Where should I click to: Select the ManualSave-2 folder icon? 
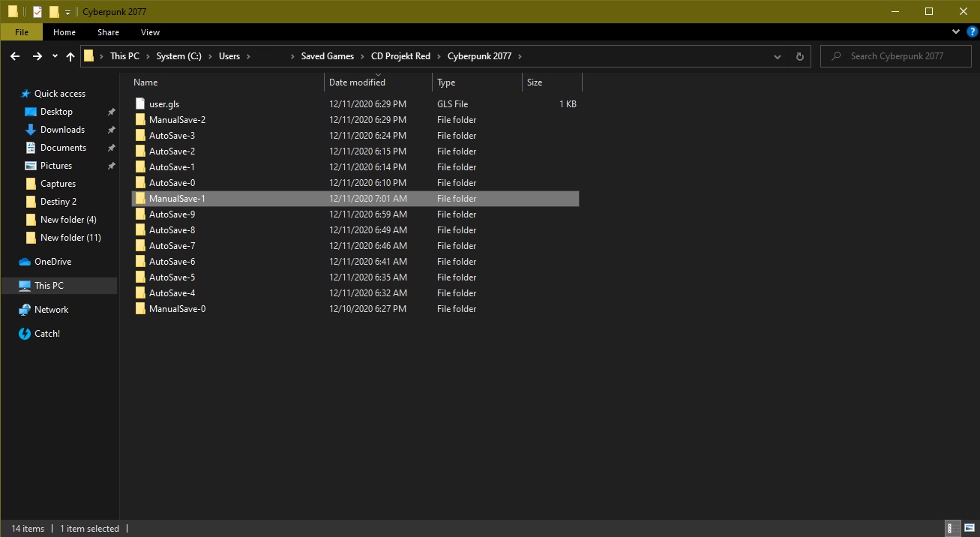140,120
